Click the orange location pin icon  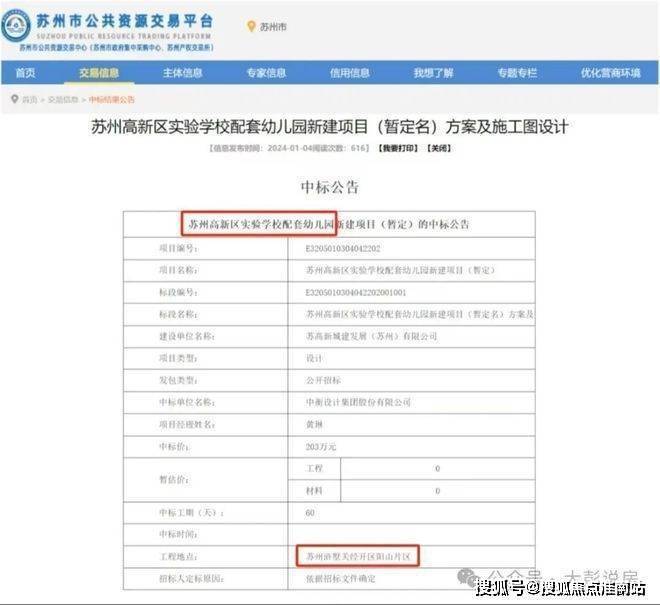[251, 27]
